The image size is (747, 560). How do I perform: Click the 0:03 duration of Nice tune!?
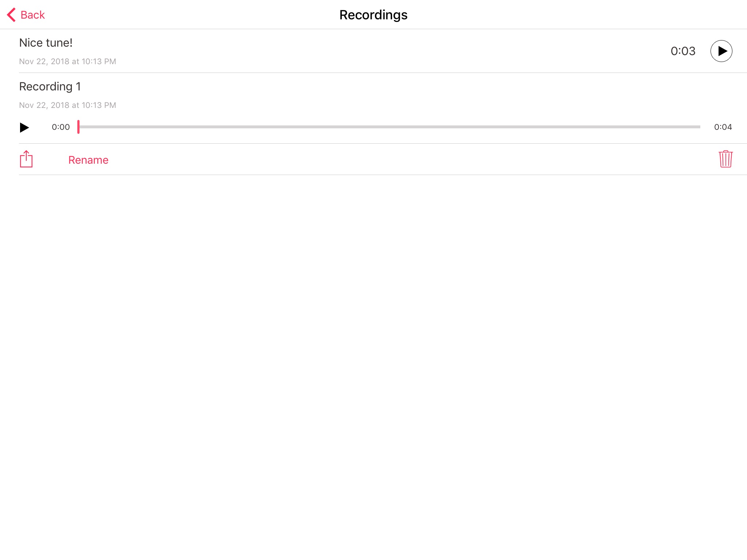[x=683, y=51]
